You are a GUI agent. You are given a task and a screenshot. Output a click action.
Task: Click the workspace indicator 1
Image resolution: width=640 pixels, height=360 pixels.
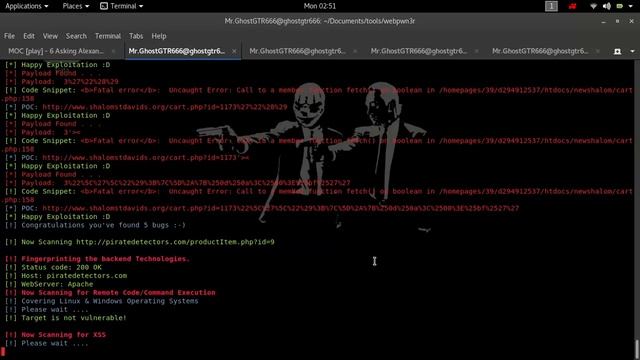pyautogui.click(x=551, y=6)
